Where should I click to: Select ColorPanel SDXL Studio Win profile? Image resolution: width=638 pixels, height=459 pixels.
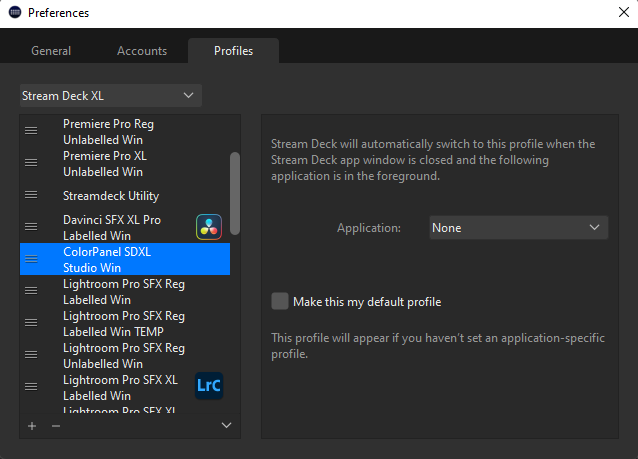125,259
